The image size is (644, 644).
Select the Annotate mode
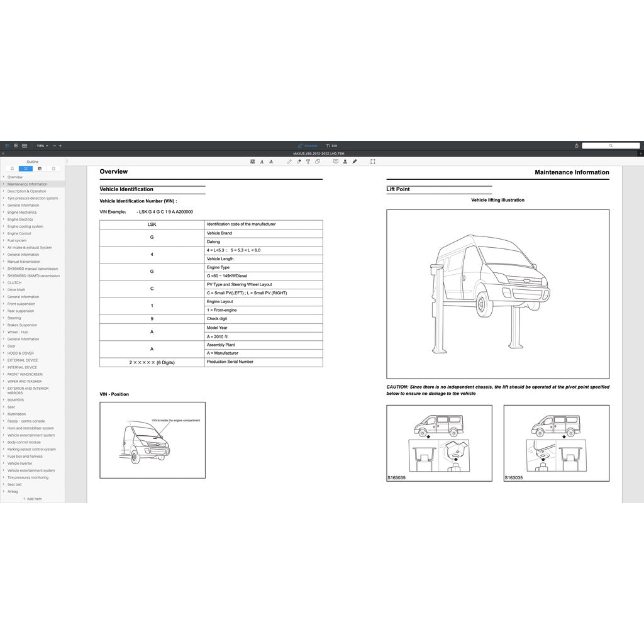coord(308,145)
